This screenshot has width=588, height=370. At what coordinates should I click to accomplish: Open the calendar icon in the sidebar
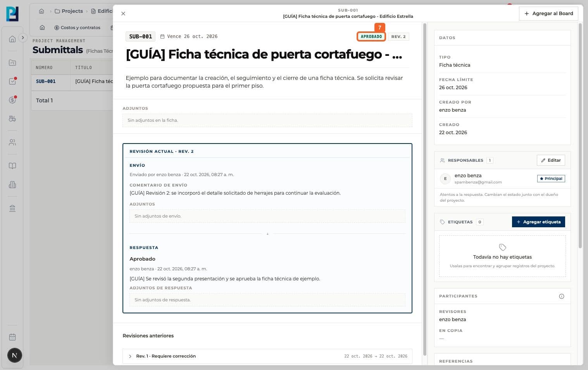[x=12, y=337]
